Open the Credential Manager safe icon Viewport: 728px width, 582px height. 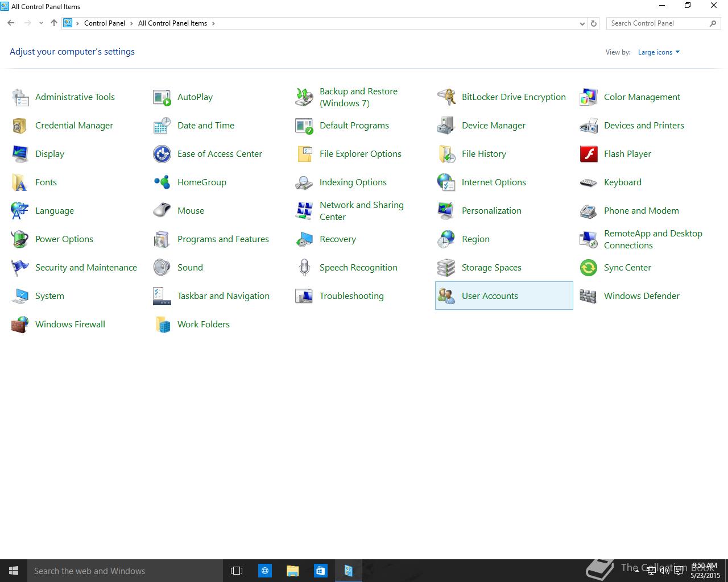[x=20, y=126]
